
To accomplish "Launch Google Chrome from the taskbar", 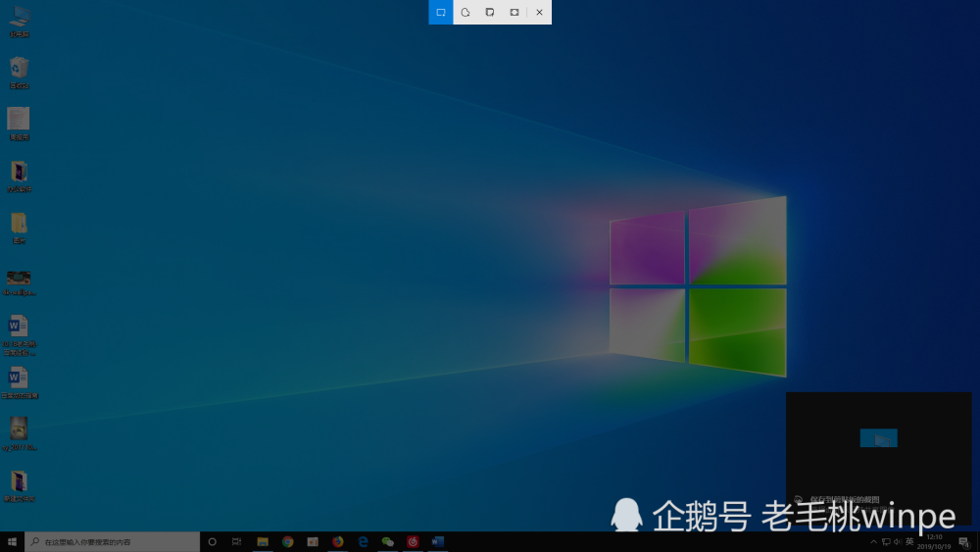I will pyautogui.click(x=287, y=542).
